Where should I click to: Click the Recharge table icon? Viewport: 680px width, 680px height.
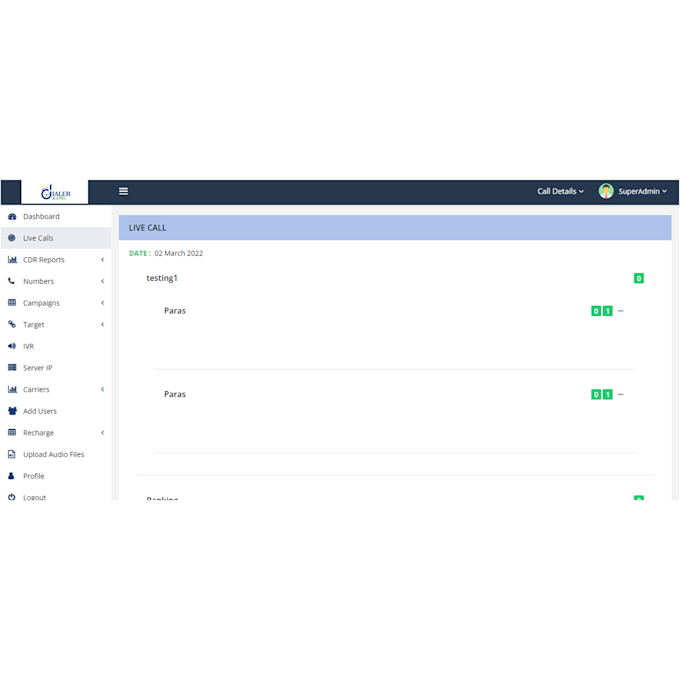point(12,432)
